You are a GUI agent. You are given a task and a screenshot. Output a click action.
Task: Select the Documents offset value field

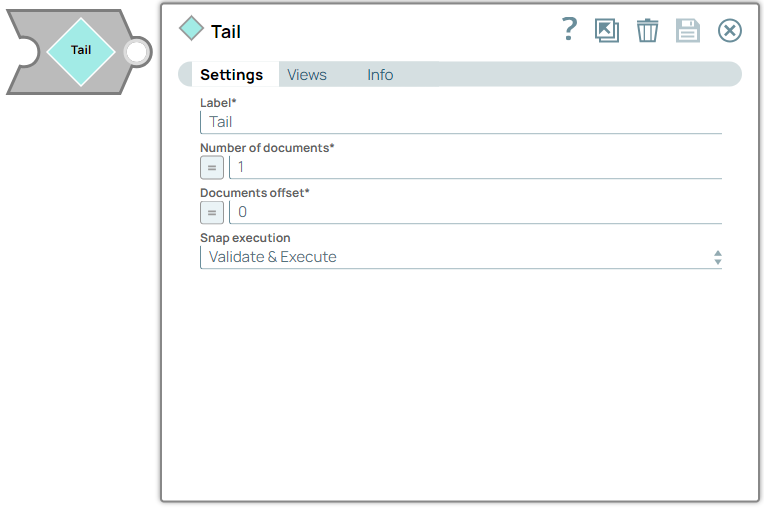click(475, 212)
